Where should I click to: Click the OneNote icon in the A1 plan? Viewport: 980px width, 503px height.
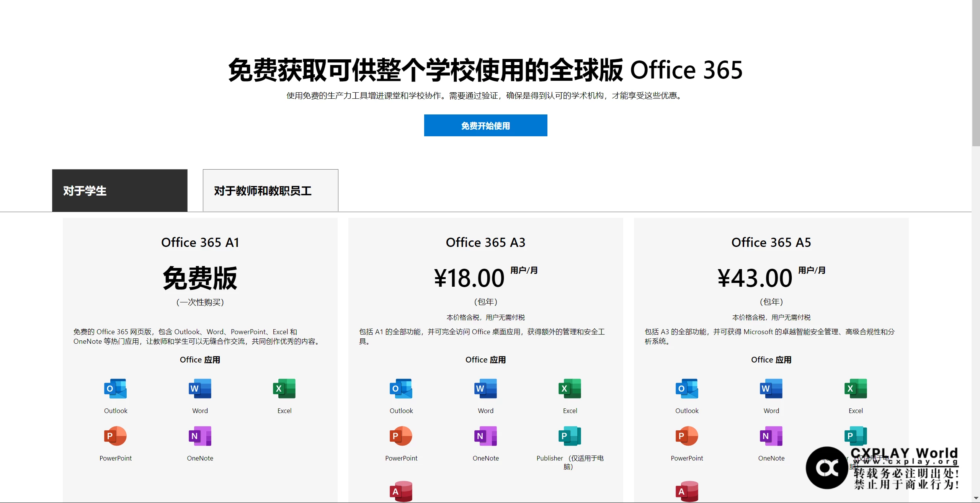tap(200, 436)
